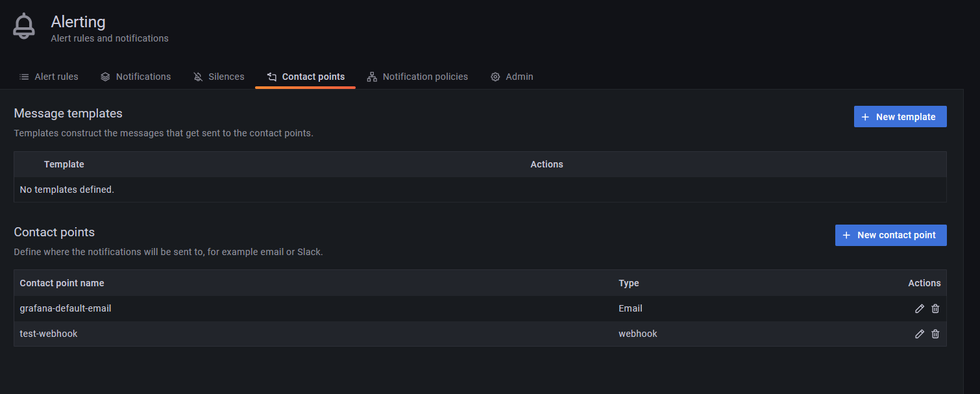Image resolution: width=980 pixels, height=394 pixels.
Task: Click the Contact point name column header
Action: pyautogui.click(x=62, y=283)
